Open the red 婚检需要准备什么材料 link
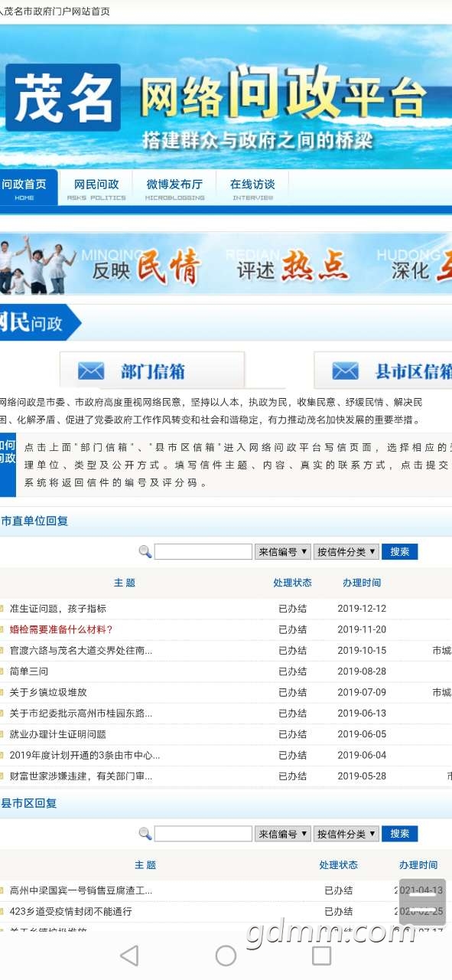The height and width of the screenshot is (980, 452). tap(61, 629)
